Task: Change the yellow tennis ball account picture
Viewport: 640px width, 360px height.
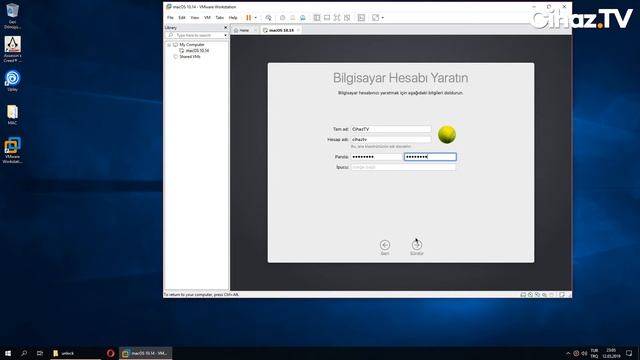Action: pyautogui.click(x=447, y=134)
